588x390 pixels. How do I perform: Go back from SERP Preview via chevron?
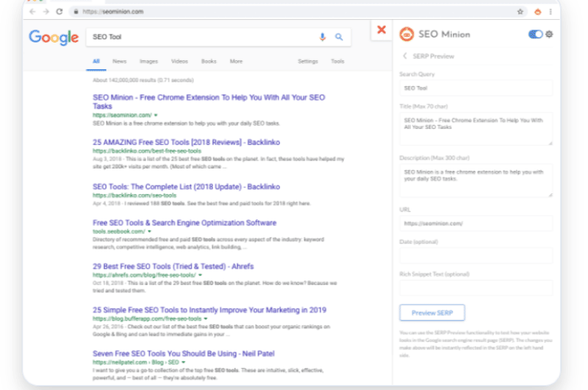click(x=405, y=56)
